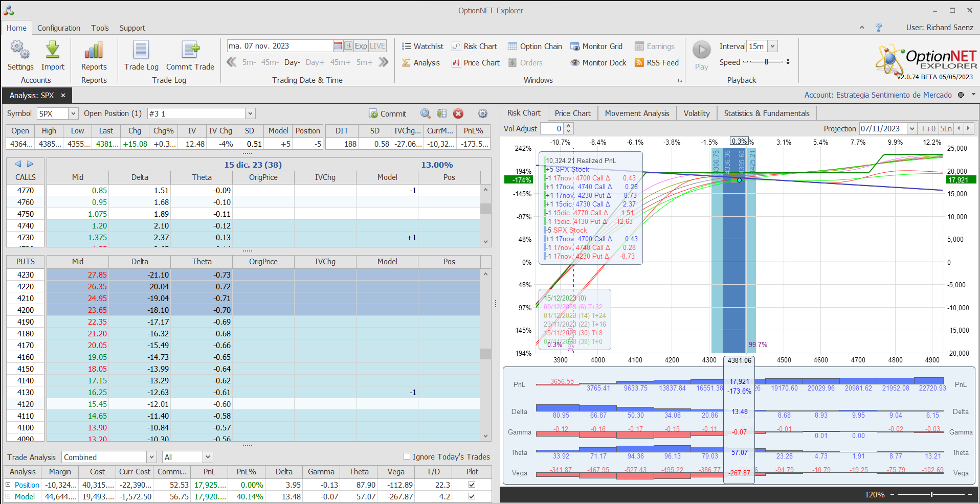This screenshot has width=980, height=504.
Task: Open the Watchlist window
Action: (422, 46)
